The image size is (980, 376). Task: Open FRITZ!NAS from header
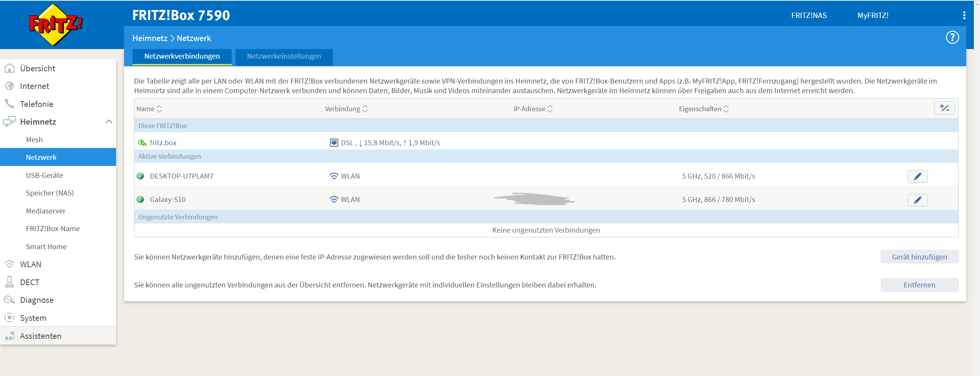[808, 15]
